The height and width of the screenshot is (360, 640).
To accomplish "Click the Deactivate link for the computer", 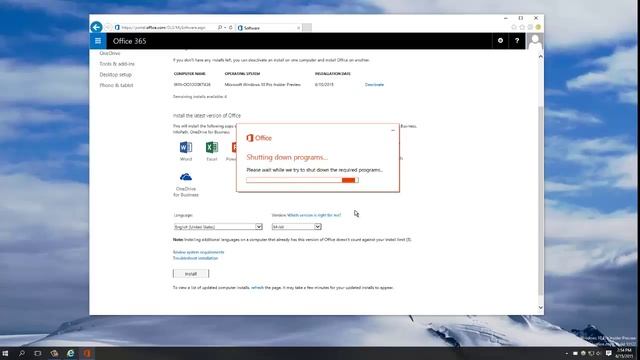I will click(x=374, y=84).
